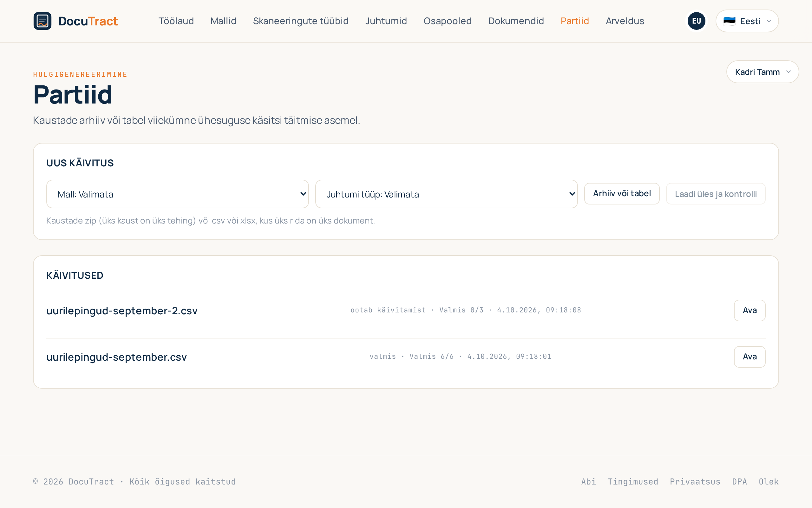Open the Tingimused footer link
Viewport: 812px width, 508px height.
point(633,481)
